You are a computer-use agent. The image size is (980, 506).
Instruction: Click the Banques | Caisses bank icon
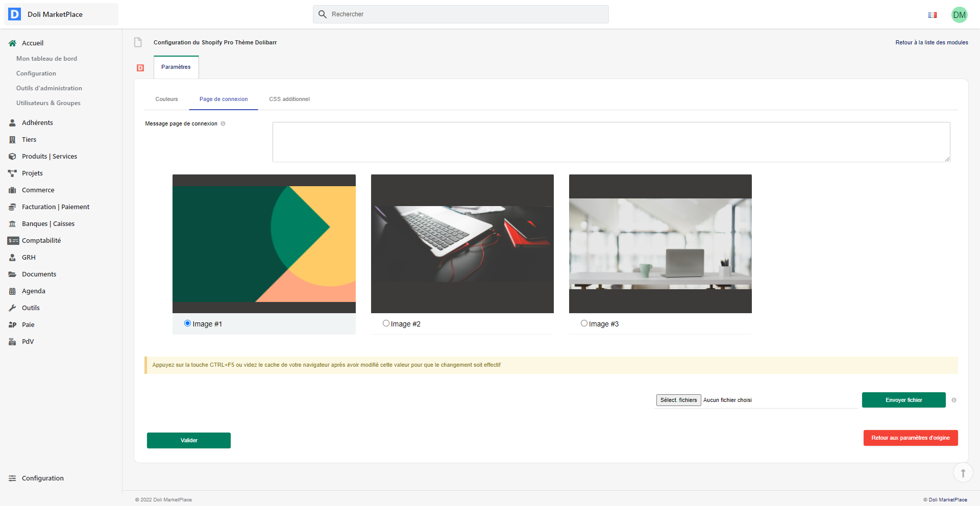click(x=12, y=224)
